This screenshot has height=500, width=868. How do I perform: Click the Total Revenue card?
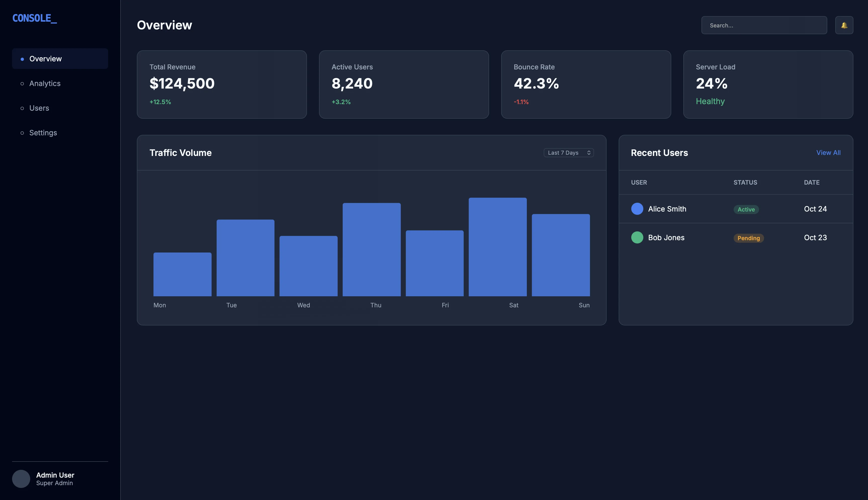pos(222,85)
